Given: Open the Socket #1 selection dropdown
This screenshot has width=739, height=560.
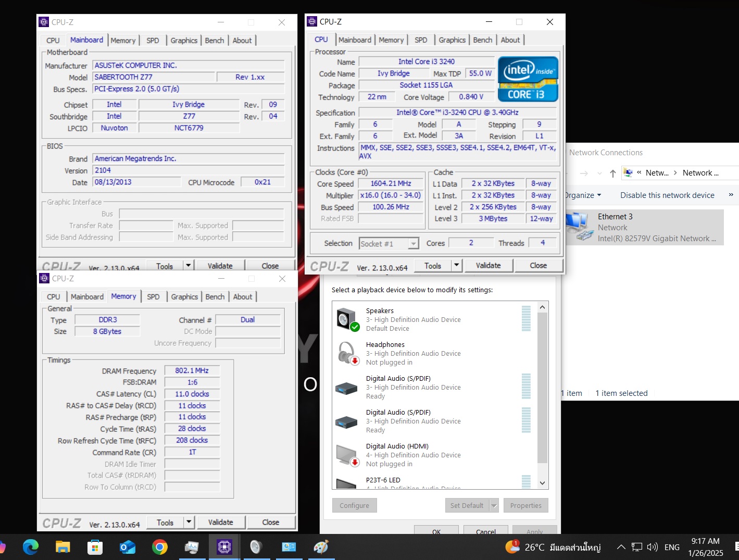Looking at the screenshot, I should [x=413, y=244].
